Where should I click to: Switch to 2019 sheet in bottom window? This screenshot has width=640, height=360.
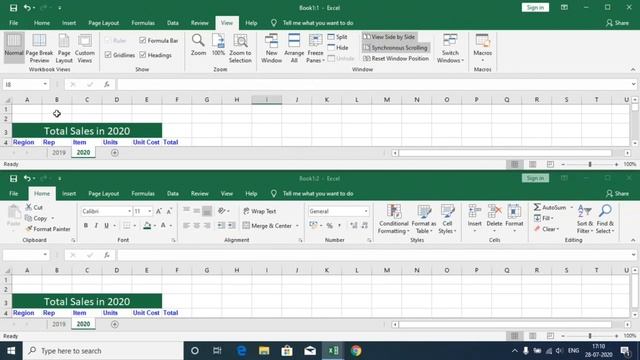pos(59,324)
